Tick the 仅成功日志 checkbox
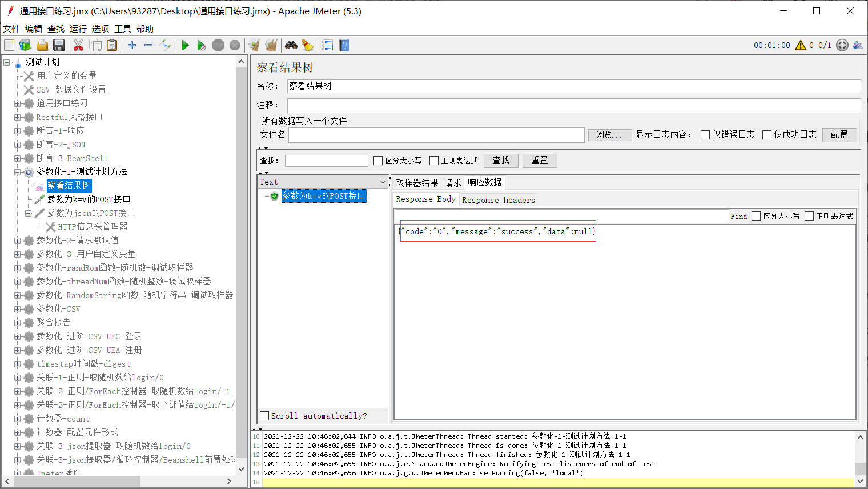The width and height of the screenshot is (868, 489). click(767, 135)
